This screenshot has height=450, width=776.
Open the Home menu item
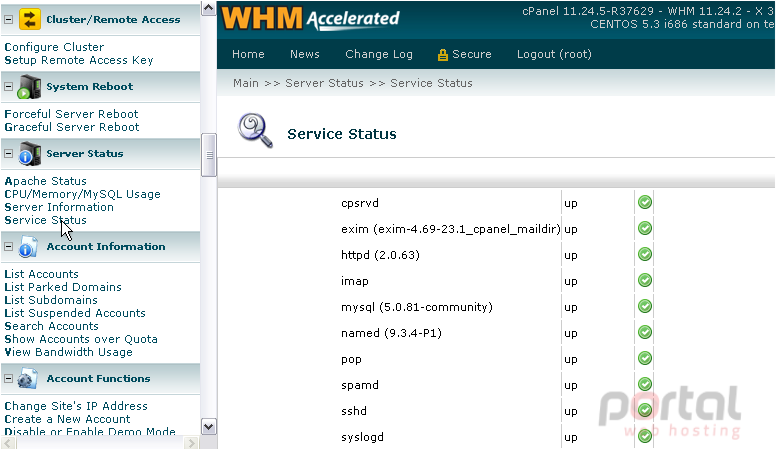click(248, 54)
